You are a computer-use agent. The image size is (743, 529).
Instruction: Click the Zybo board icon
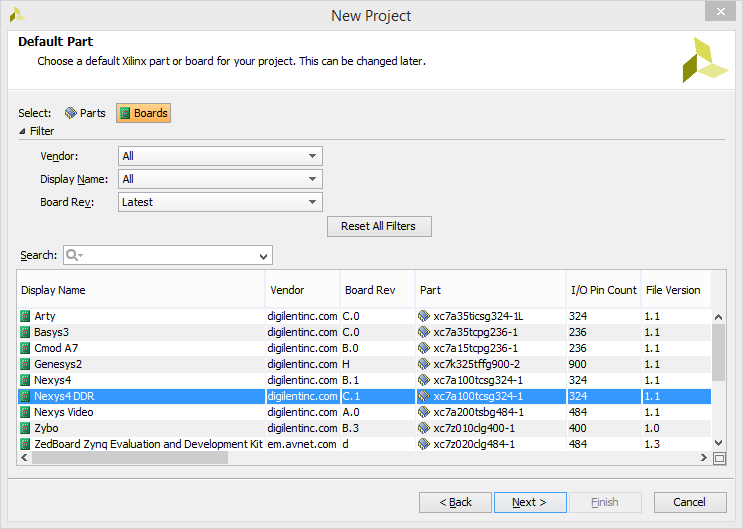point(25,429)
